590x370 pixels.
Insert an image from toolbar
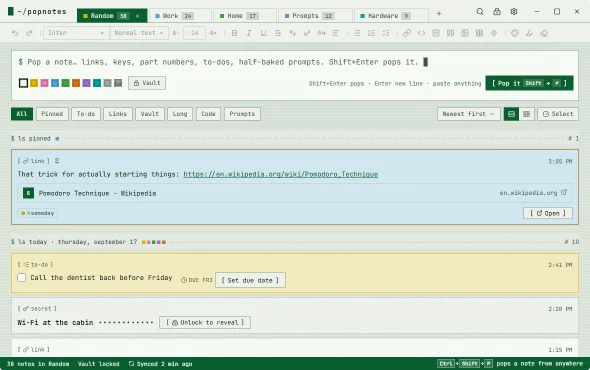[x=465, y=33]
